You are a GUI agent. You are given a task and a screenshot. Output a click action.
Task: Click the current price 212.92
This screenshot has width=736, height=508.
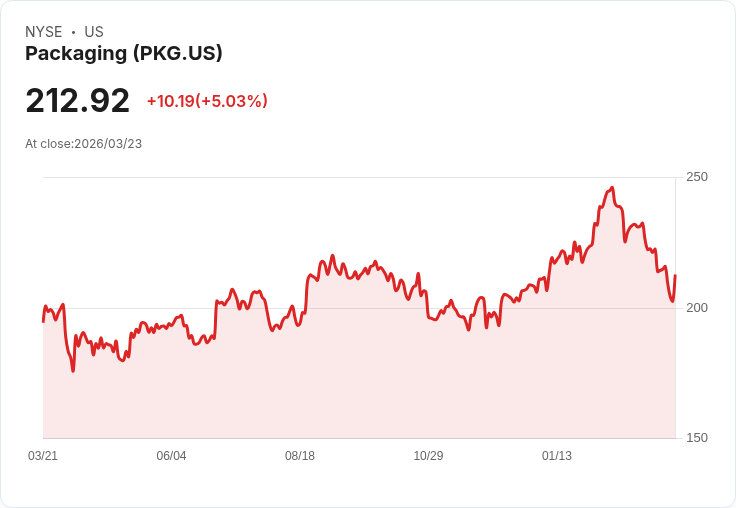(77, 101)
